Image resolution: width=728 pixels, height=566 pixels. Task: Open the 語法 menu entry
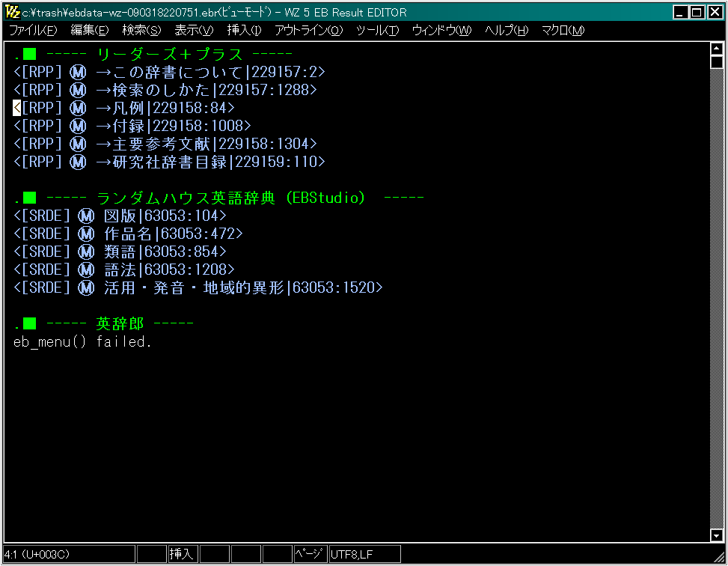point(120,270)
